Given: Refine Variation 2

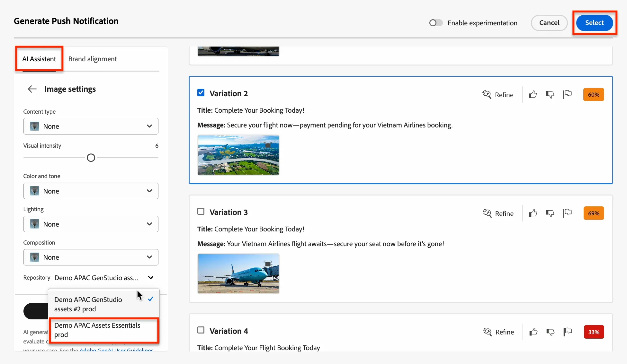Looking at the screenshot, I should 498,95.
